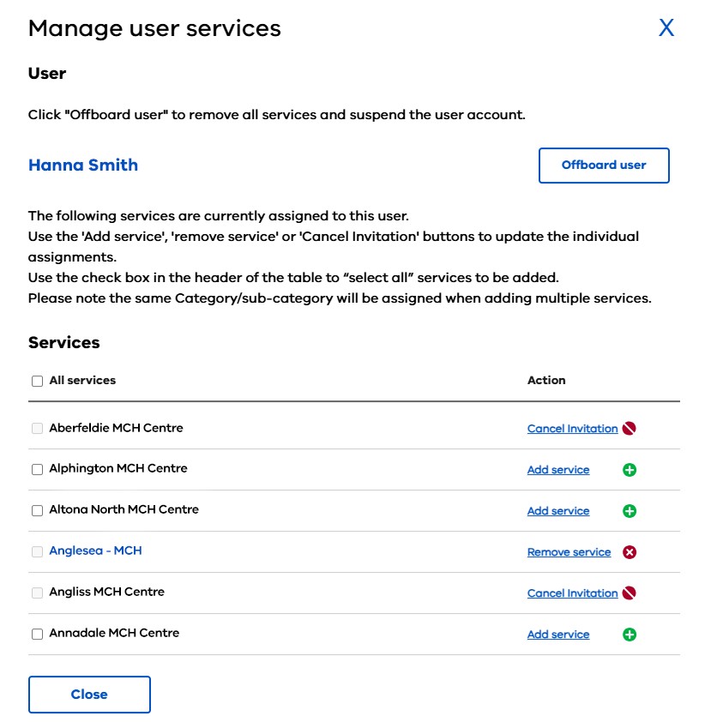Image resolution: width=711 pixels, height=728 pixels.
Task: Click Remove service for Anglesea - MCH
Action: click(x=569, y=551)
